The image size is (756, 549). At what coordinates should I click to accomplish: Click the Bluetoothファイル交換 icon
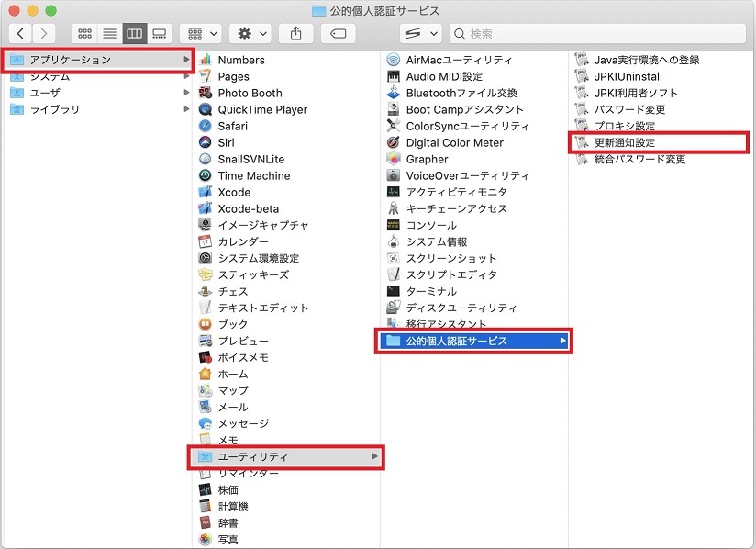click(394, 93)
